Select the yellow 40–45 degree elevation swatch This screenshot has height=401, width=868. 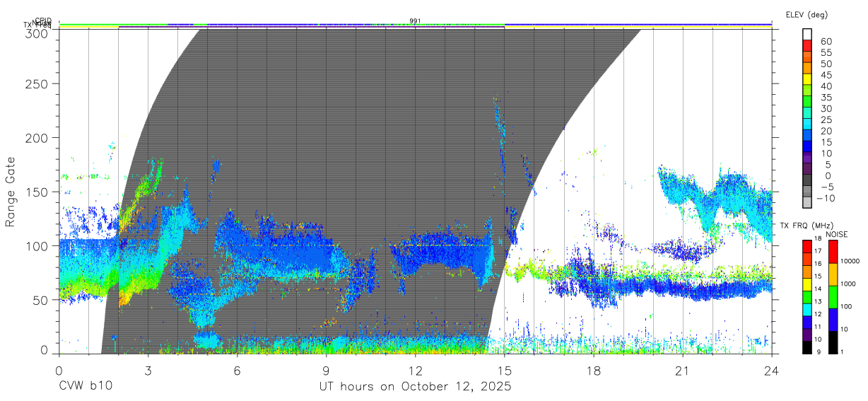[x=807, y=80]
